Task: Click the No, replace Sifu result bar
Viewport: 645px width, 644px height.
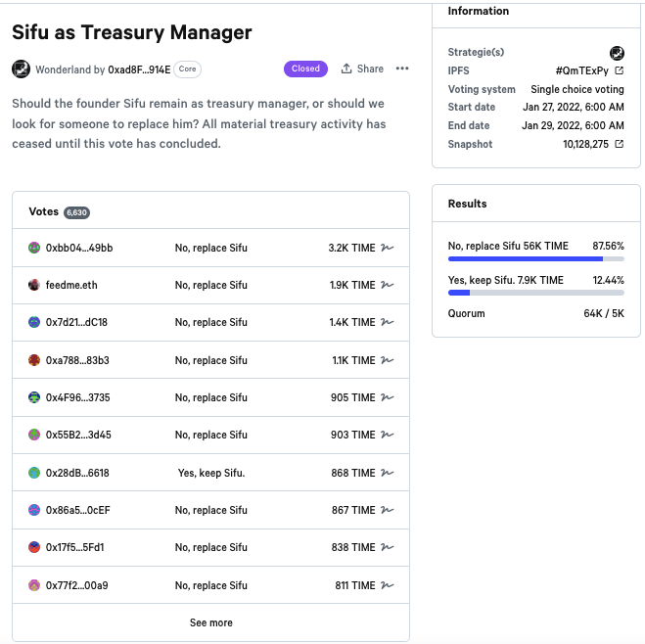Action: coord(536,258)
